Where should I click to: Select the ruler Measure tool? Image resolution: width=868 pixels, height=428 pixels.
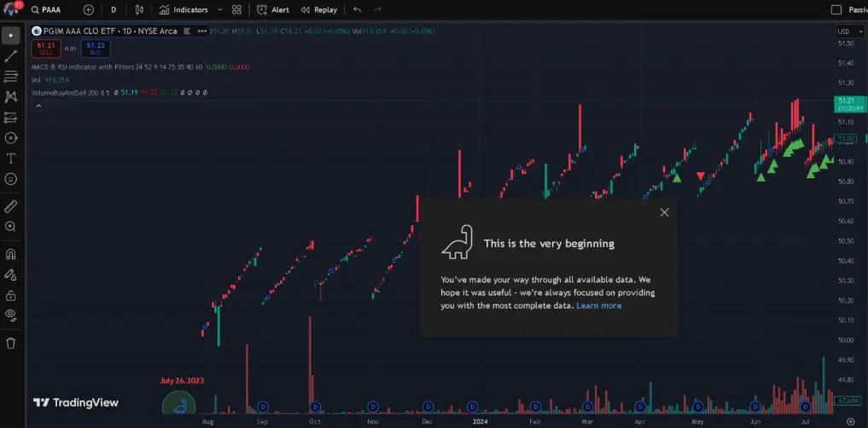tap(10, 206)
